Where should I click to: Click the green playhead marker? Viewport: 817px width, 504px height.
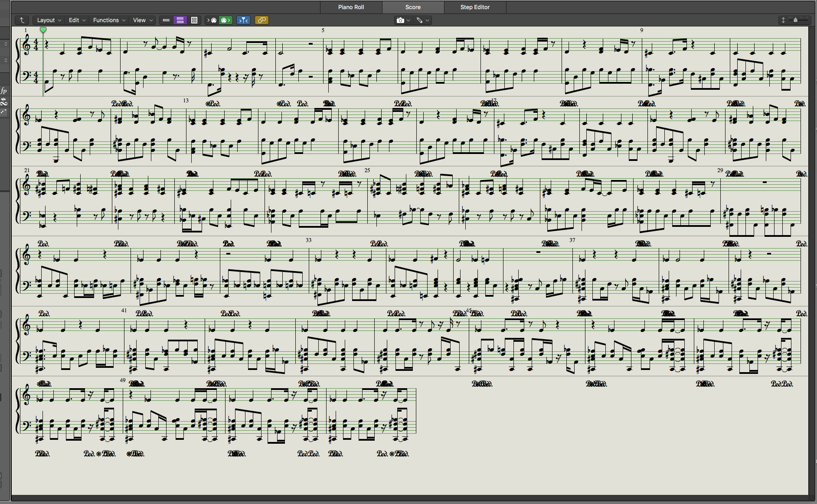coord(43,29)
